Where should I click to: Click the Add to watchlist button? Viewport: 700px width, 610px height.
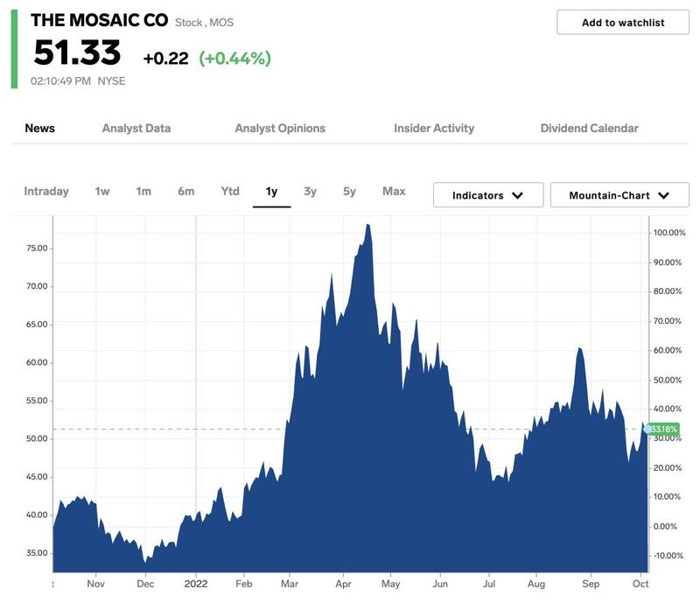point(623,23)
